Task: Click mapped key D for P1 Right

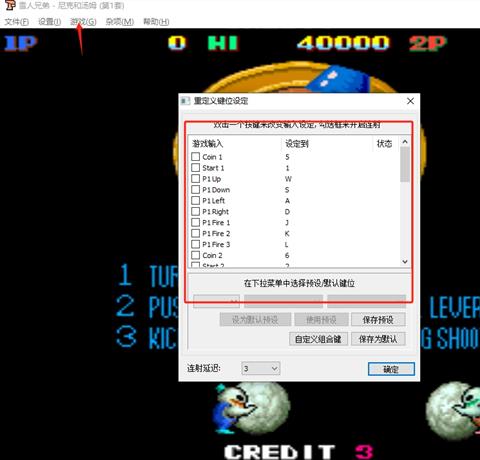Action: [x=287, y=212]
